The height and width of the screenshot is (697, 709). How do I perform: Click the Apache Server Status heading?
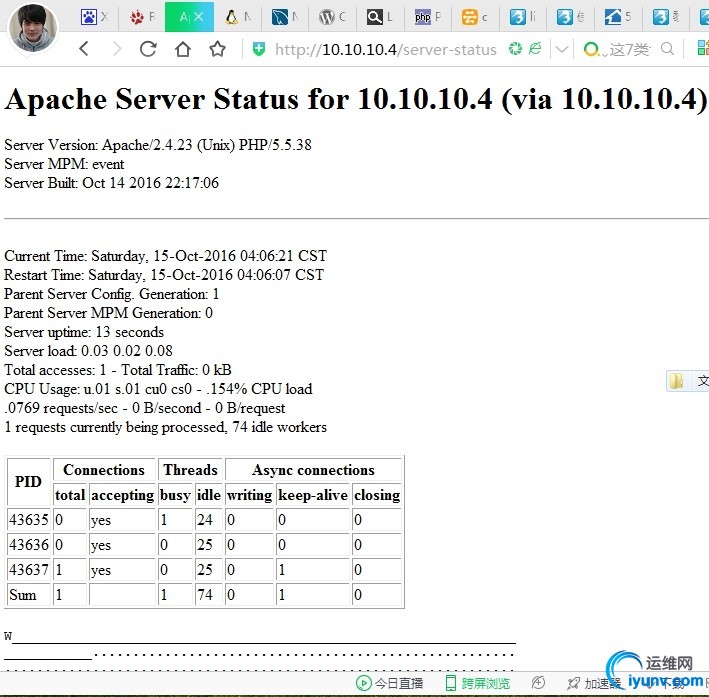(355, 99)
